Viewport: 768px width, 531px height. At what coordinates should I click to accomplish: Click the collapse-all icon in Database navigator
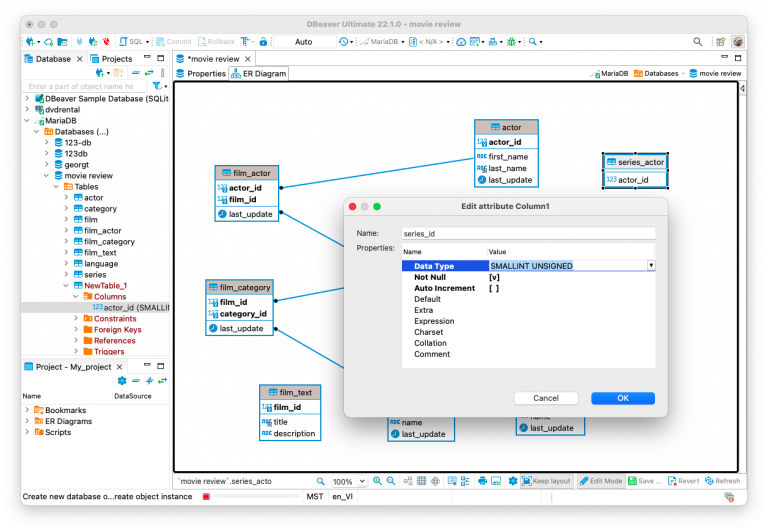(x=136, y=73)
